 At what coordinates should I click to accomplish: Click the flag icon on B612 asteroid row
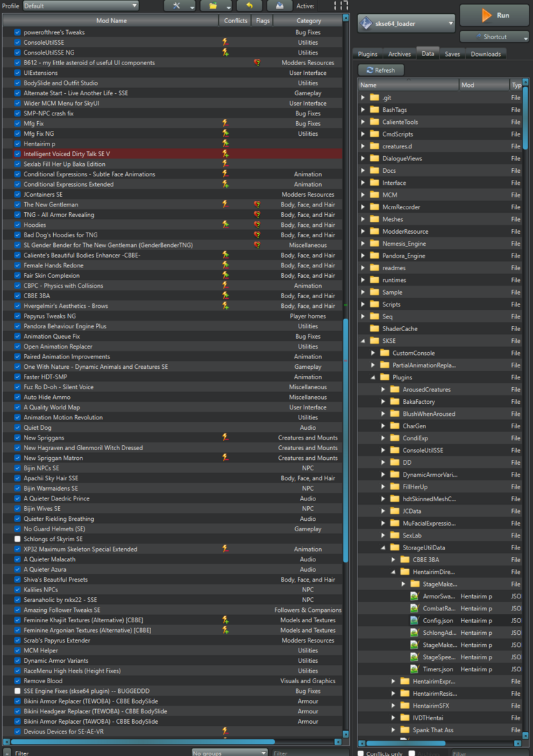(x=257, y=63)
